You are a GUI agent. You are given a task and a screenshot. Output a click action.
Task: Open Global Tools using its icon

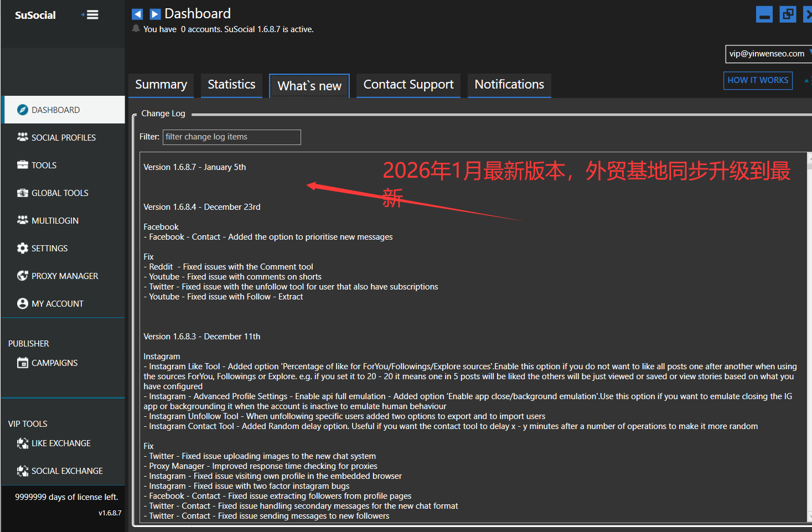click(x=22, y=193)
